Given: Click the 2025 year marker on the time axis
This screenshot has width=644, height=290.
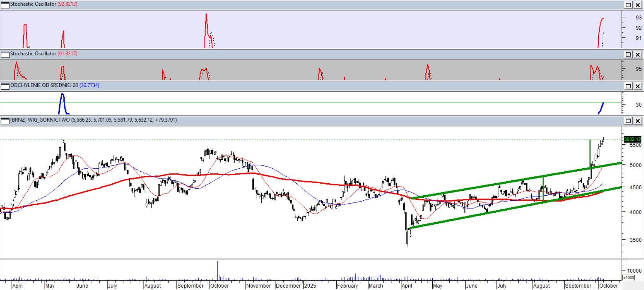Looking at the screenshot, I should click(310, 286).
